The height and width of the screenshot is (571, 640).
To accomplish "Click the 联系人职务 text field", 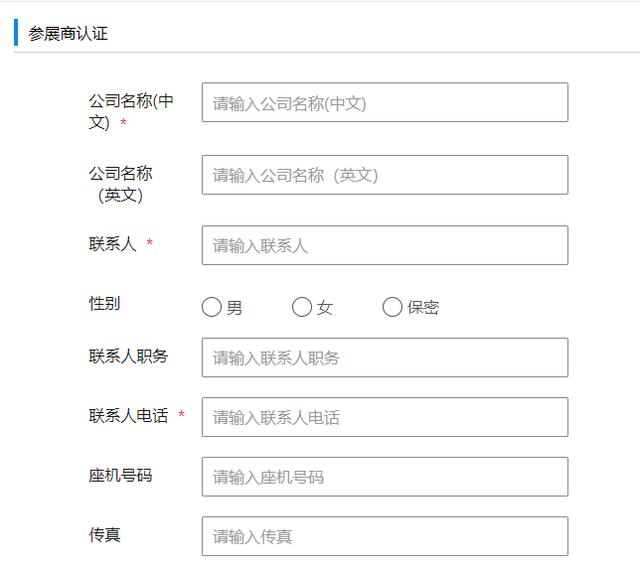I will (385, 357).
